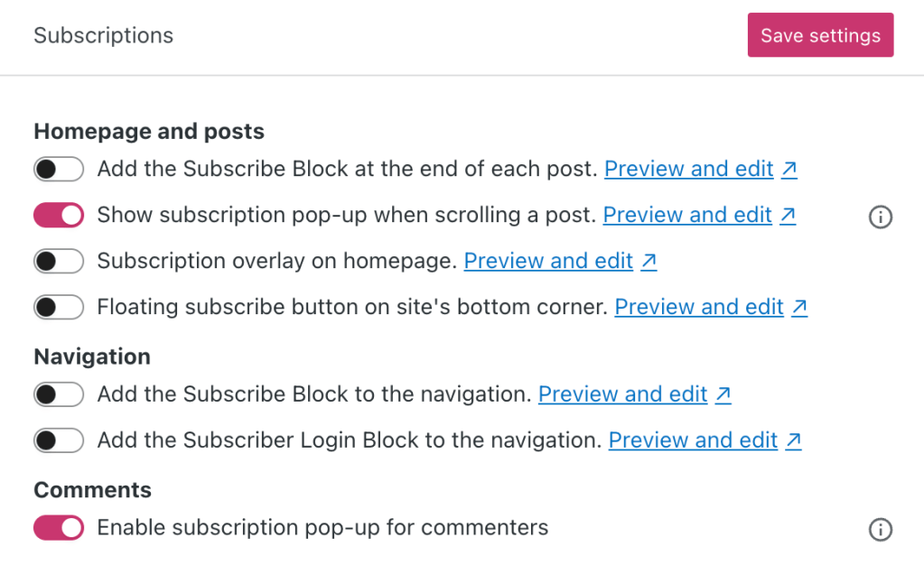Disable subscription pop-up for commenters

[x=59, y=527]
